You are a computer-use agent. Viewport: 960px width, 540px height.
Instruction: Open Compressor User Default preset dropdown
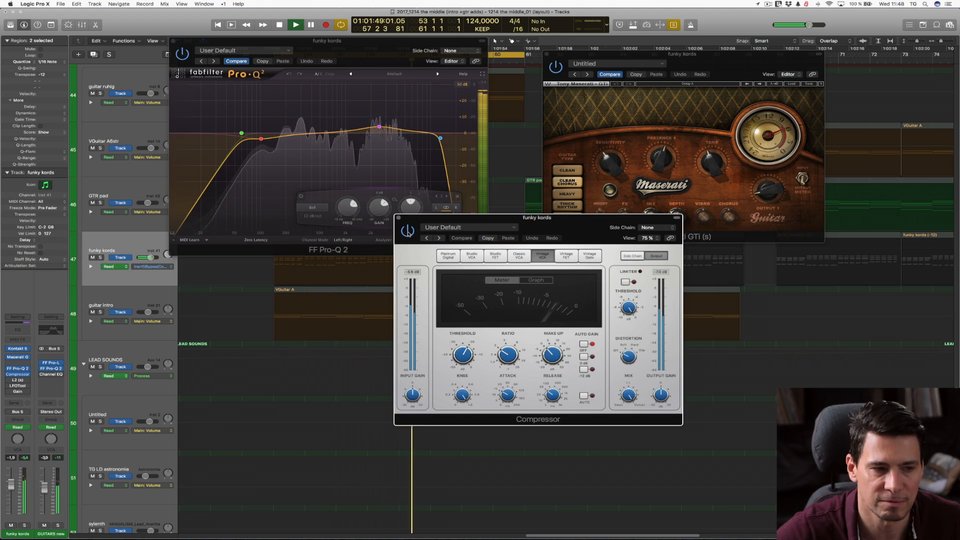(468, 227)
